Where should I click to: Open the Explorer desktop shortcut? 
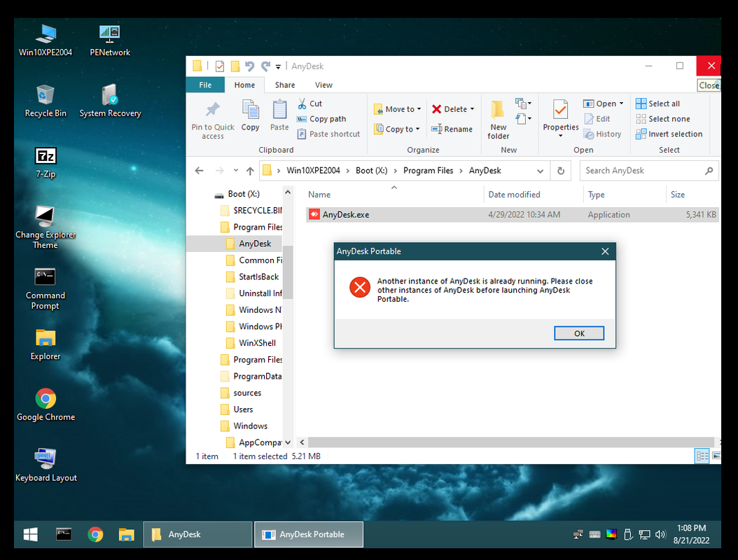tap(46, 344)
